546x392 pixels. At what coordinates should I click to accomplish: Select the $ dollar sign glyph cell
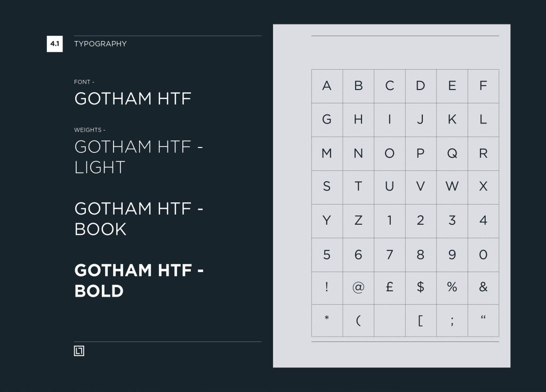[421, 287]
